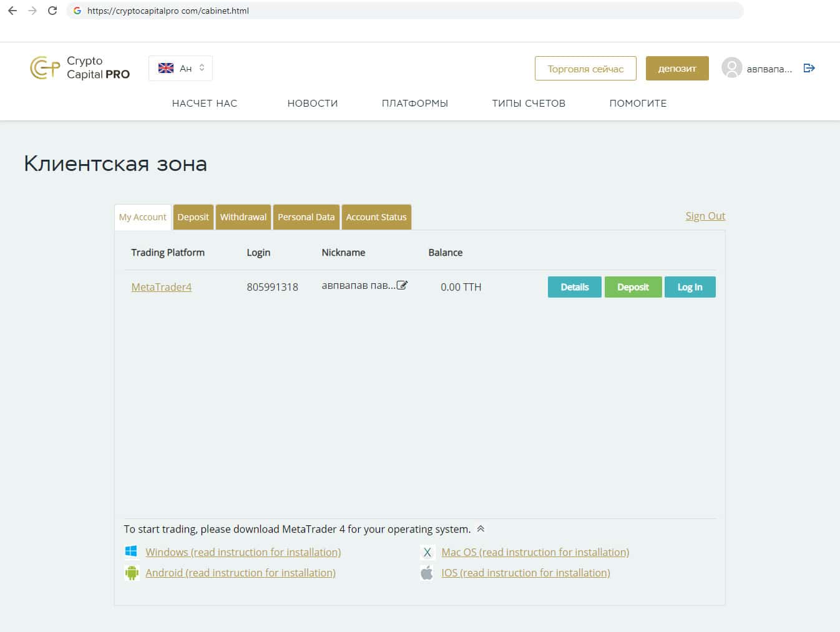Click the Android robot icon
840x632 pixels.
(131, 573)
